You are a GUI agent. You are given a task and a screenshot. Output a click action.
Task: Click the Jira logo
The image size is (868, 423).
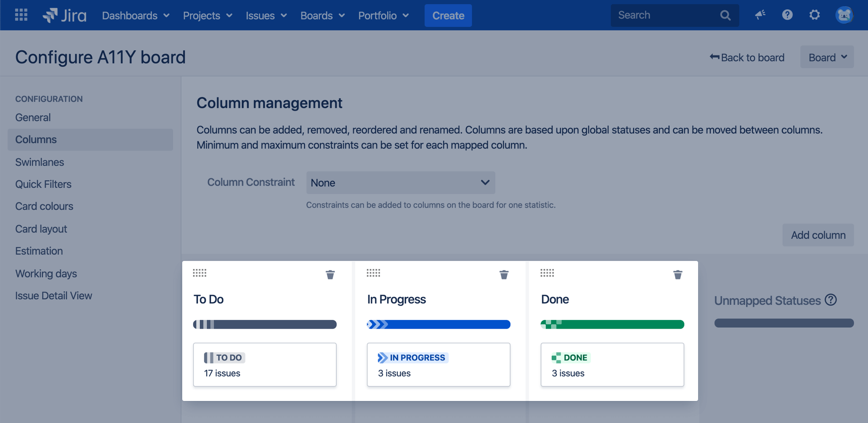tap(65, 15)
